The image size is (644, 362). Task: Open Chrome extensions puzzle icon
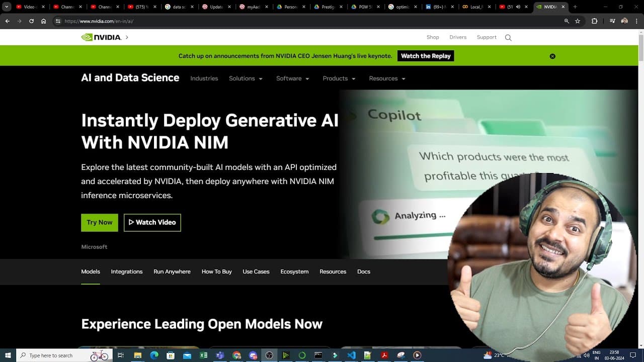click(594, 21)
